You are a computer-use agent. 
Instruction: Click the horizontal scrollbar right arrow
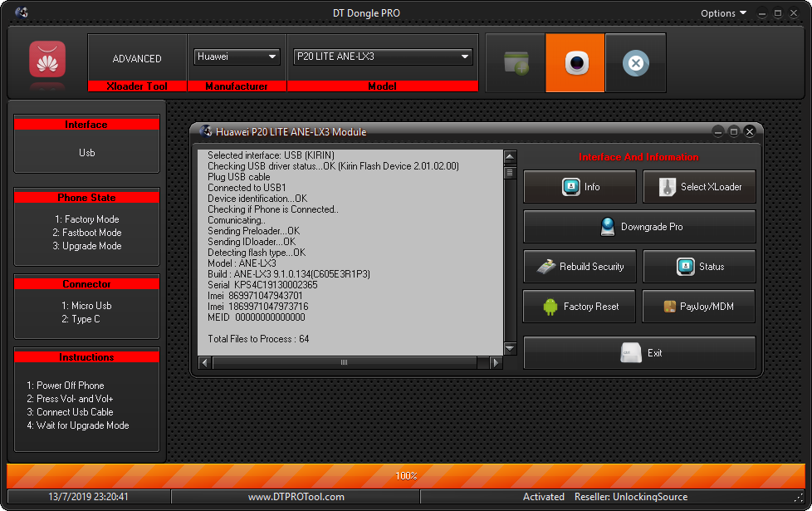click(496, 362)
